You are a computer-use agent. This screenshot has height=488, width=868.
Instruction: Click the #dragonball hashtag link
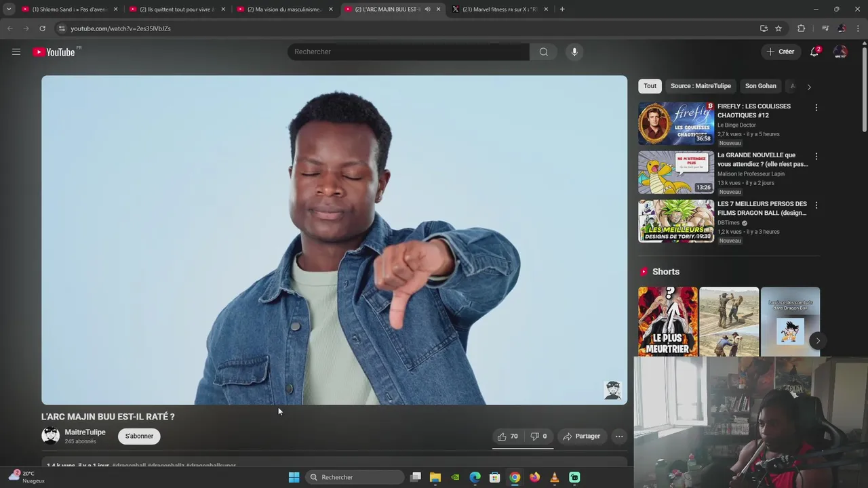(129, 466)
